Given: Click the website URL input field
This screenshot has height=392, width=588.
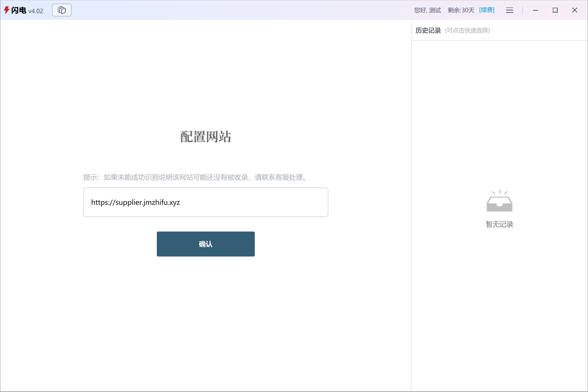Looking at the screenshot, I should point(206,202).
